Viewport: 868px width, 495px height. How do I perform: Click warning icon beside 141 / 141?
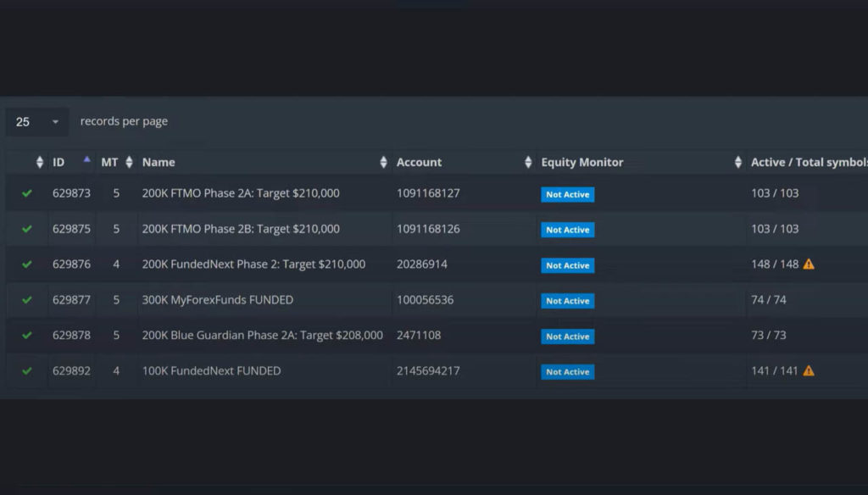click(x=809, y=371)
